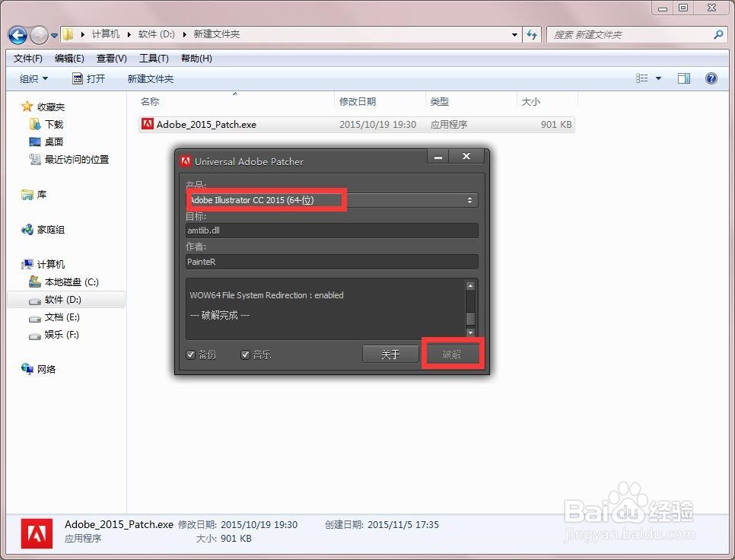Image resolution: width=735 pixels, height=560 pixels.
Task: Open the 查看(V) menu
Action: coord(112,59)
